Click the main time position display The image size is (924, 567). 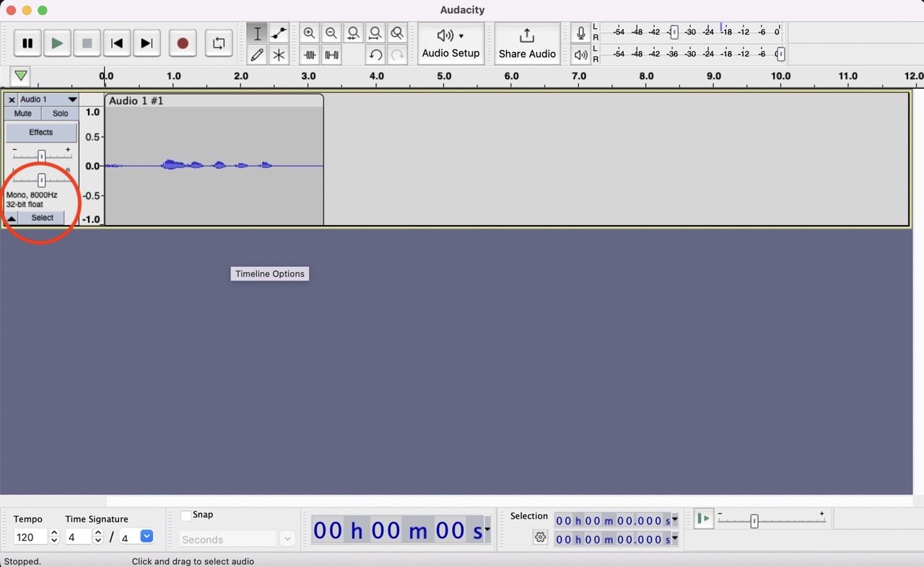click(398, 531)
